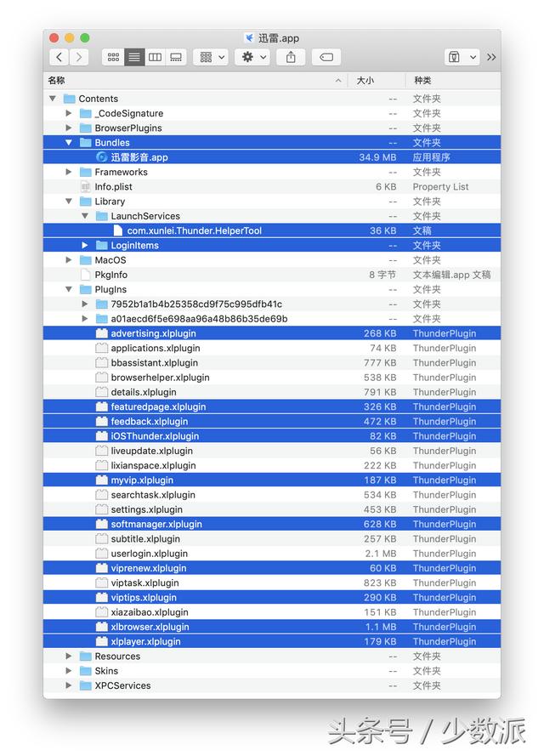
Task: Select the viptask.xlplugin row name
Action: pos(144,583)
